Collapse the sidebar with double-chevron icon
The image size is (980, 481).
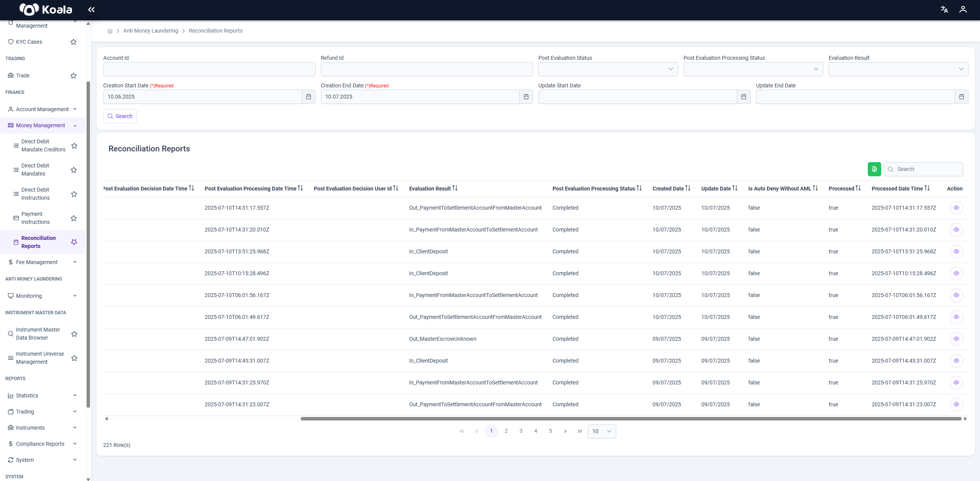tap(91, 10)
